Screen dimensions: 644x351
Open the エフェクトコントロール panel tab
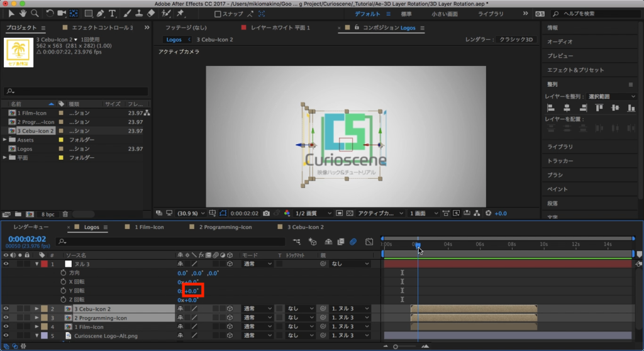point(102,28)
